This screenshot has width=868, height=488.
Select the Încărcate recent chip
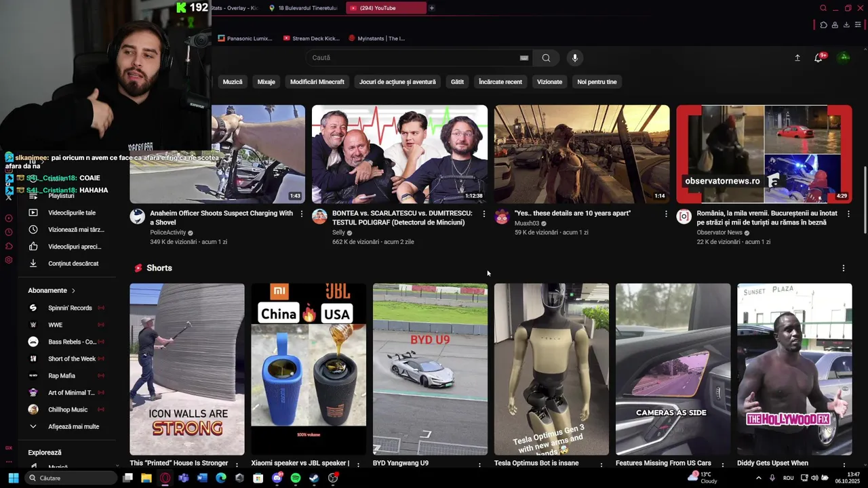[x=500, y=82]
